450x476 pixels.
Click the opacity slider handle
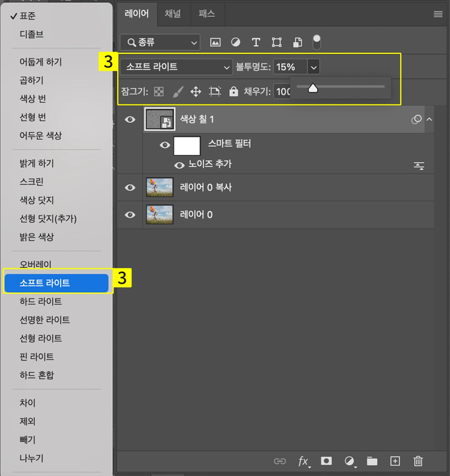[x=313, y=88]
